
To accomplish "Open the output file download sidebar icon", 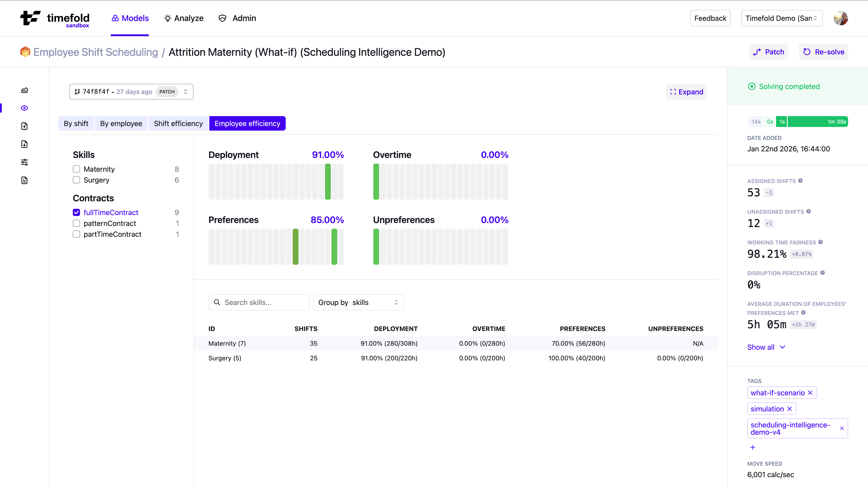I will click(24, 144).
